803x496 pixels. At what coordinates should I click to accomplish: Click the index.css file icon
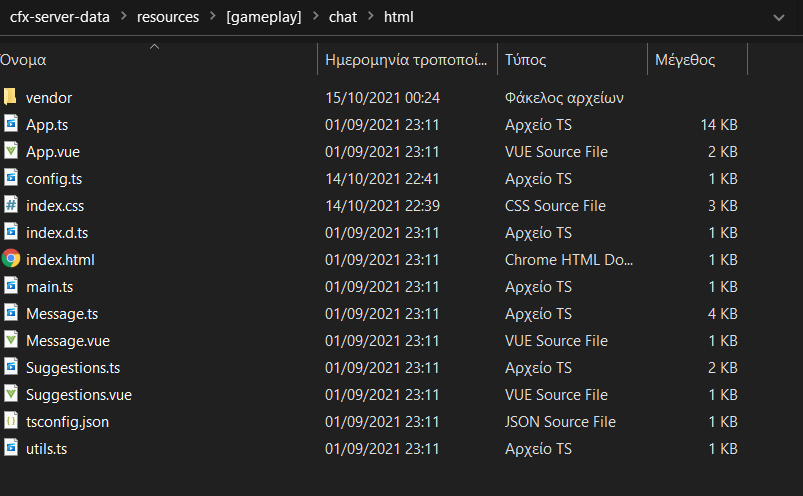[x=11, y=205]
